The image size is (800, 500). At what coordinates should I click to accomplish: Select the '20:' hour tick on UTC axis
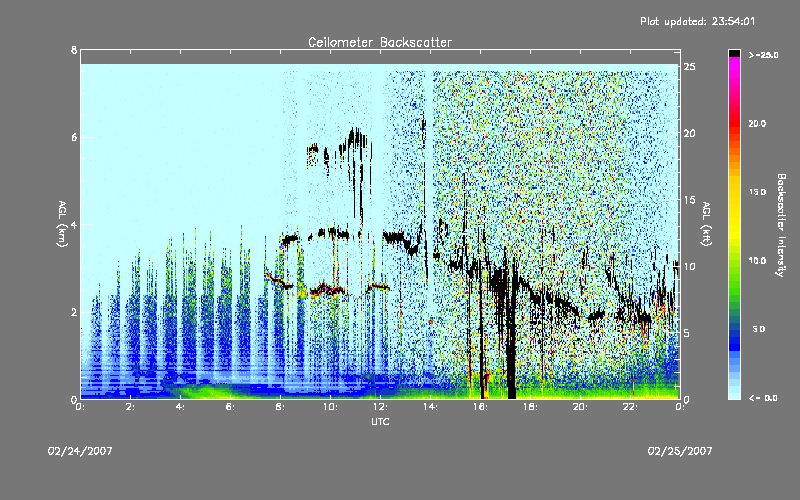[580, 407]
